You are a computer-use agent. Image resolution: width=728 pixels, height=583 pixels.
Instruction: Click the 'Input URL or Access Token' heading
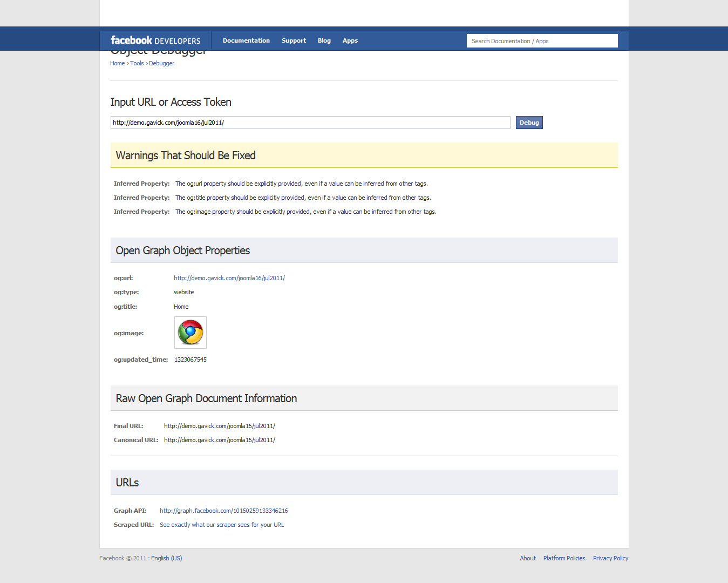click(171, 102)
